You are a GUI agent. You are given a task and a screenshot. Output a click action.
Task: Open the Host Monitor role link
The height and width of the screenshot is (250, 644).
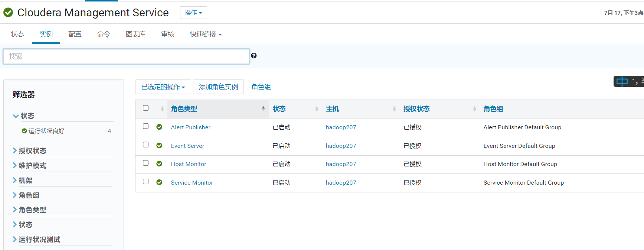click(189, 164)
